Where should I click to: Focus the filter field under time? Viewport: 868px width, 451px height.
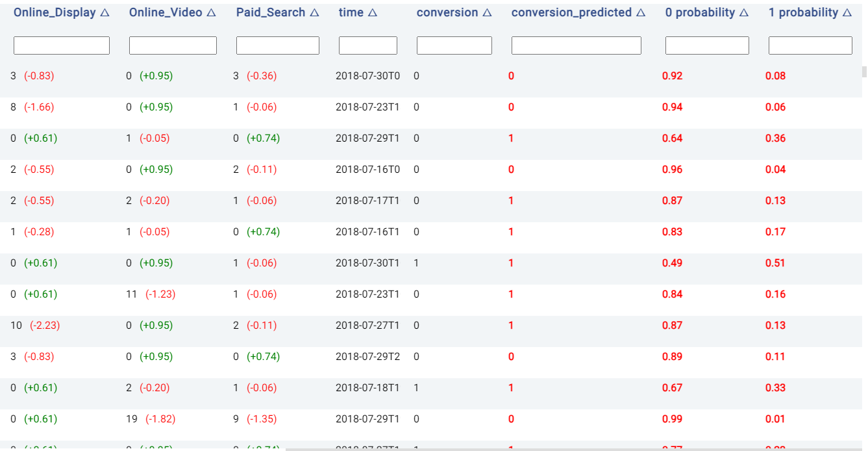pos(368,45)
